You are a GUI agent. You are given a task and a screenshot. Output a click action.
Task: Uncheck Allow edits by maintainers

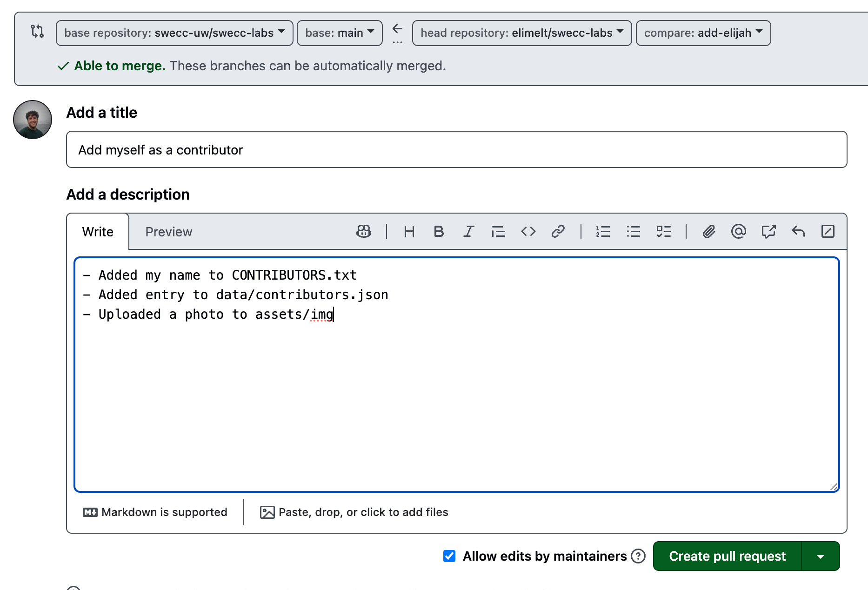(x=449, y=556)
